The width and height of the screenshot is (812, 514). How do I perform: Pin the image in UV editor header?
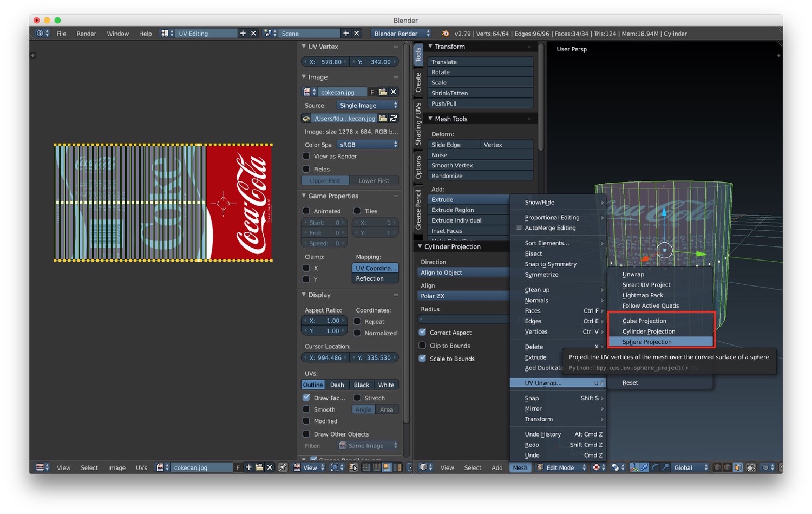283,467
